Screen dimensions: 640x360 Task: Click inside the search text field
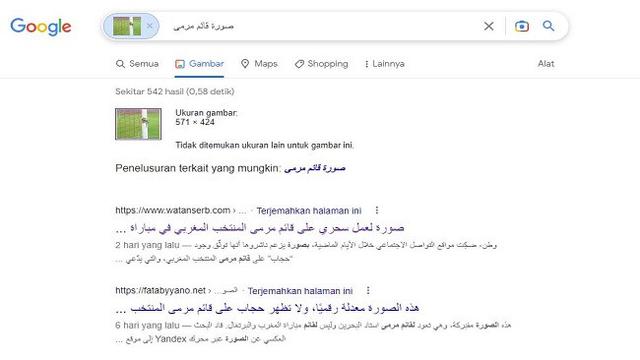point(318,26)
